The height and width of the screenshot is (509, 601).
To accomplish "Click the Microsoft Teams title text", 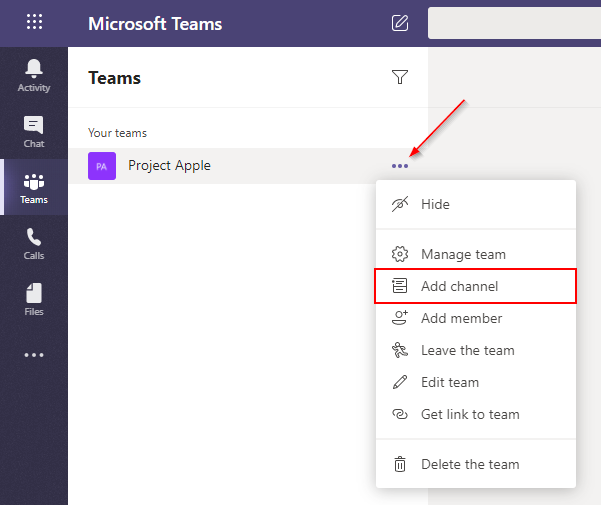I will [155, 24].
